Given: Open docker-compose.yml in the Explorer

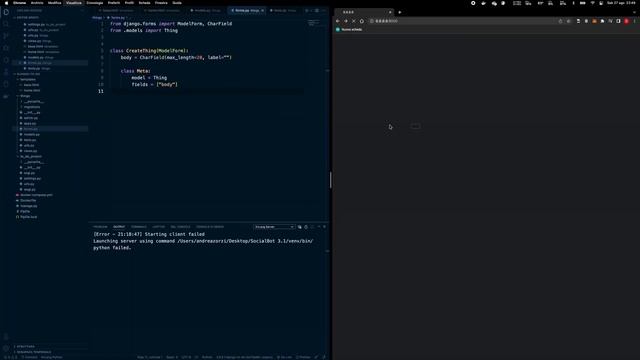Looking at the screenshot, I should 36,195.
